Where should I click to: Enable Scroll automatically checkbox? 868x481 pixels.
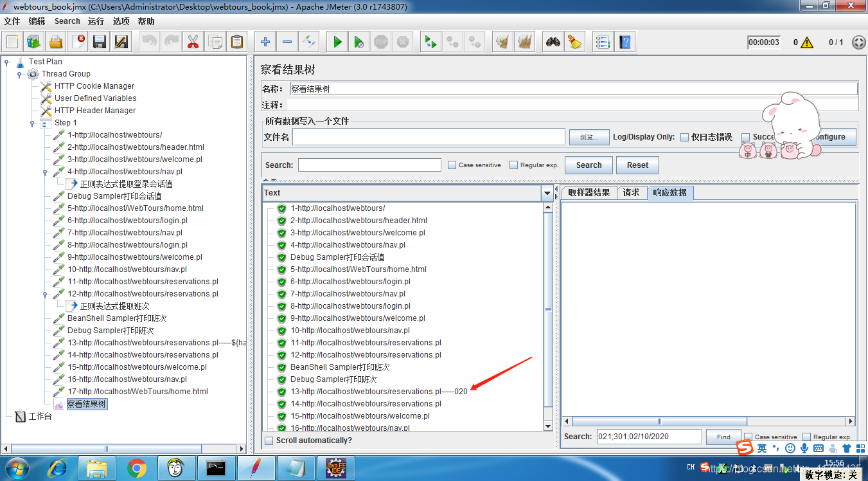[x=269, y=440]
